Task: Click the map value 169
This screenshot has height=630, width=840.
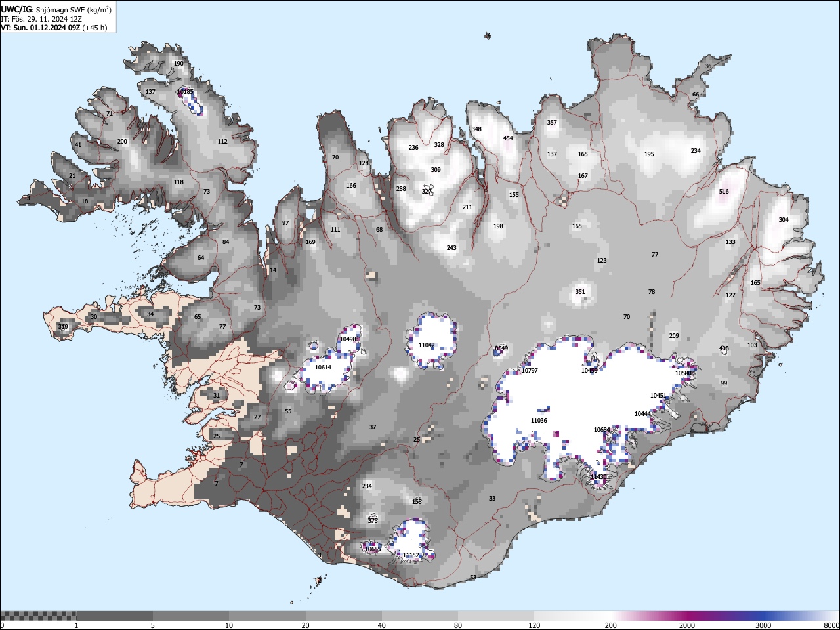Action: point(310,242)
